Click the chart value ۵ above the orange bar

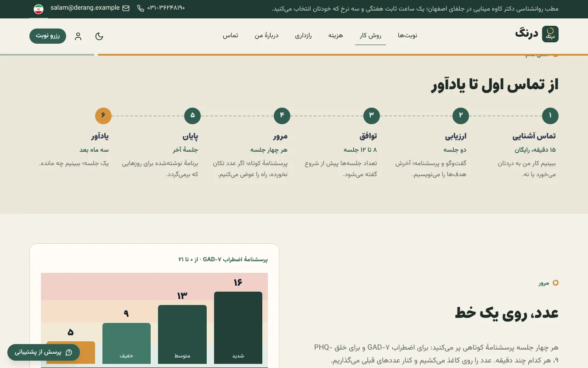coord(71,333)
